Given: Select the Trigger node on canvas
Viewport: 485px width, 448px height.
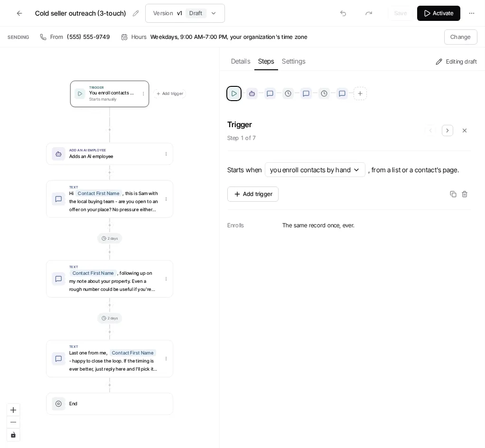Looking at the screenshot, I should tap(110, 94).
